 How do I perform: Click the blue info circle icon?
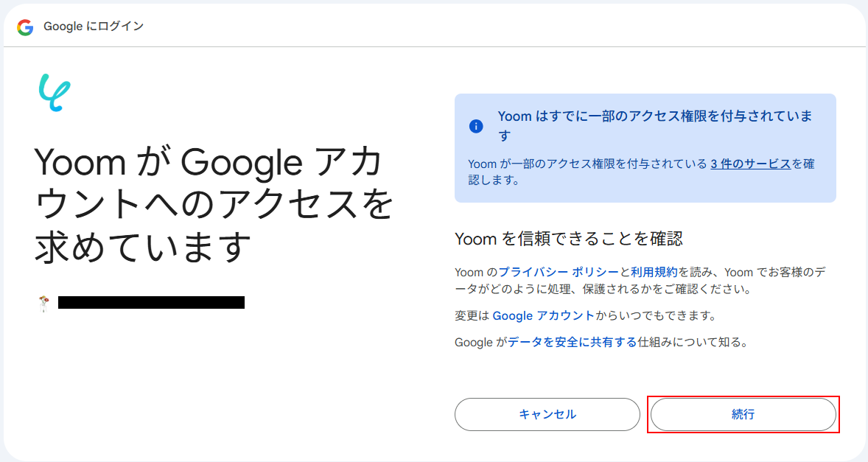pyautogui.click(x=476, y=126)
